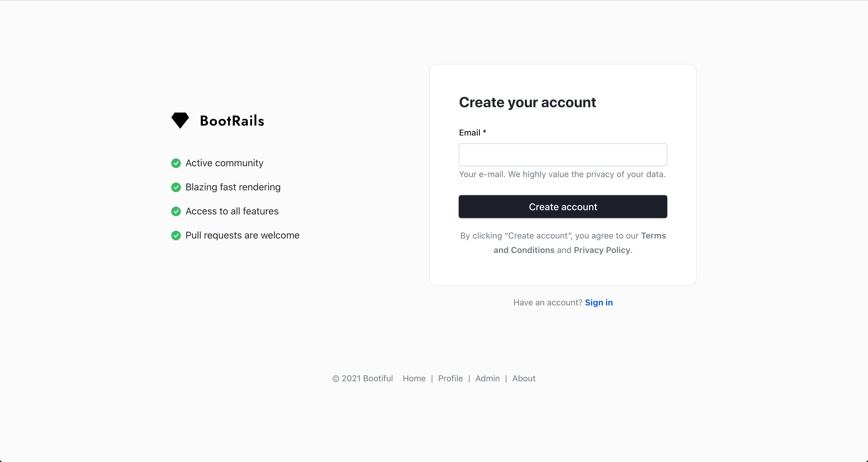Open the Profile footer link
The height and width of the screenshot is (462, 868).
(x=450, y=379)
